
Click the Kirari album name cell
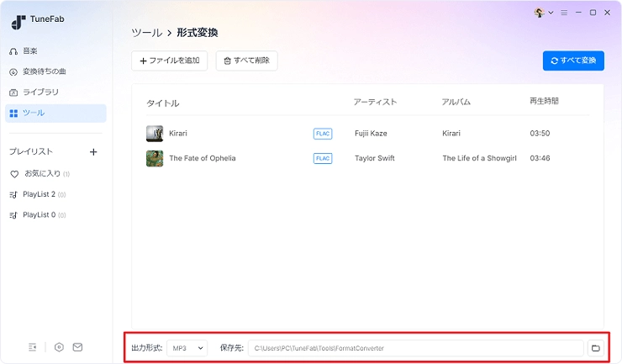451,134
